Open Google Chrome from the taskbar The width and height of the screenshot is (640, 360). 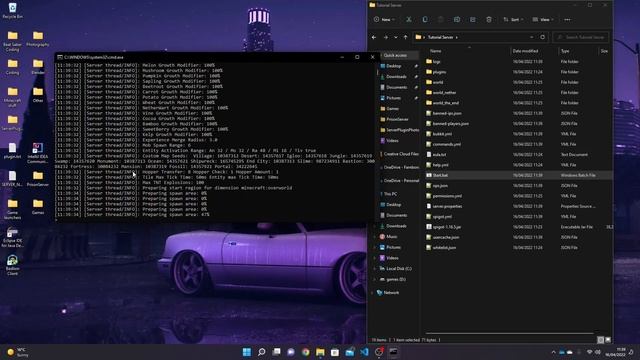(305, 352)
